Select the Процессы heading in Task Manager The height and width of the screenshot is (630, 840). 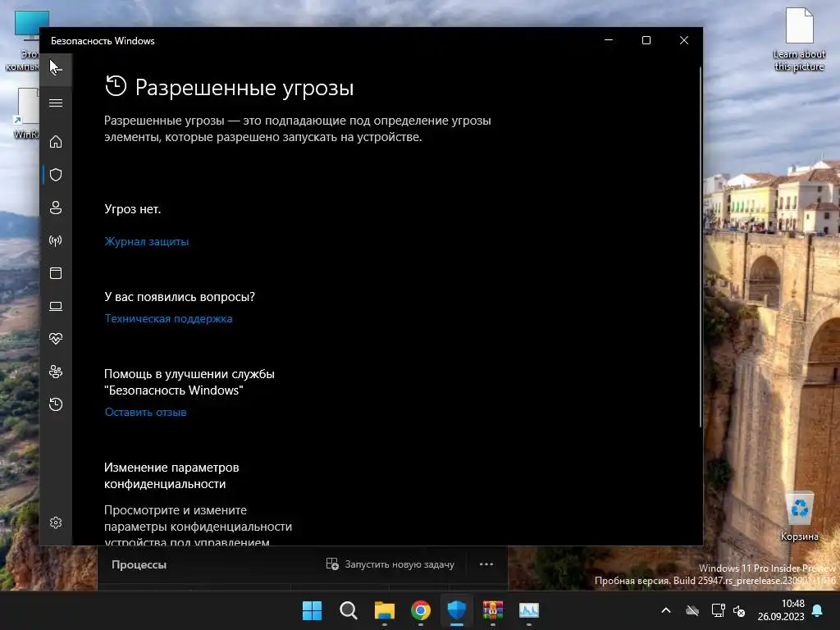[139, 564]
